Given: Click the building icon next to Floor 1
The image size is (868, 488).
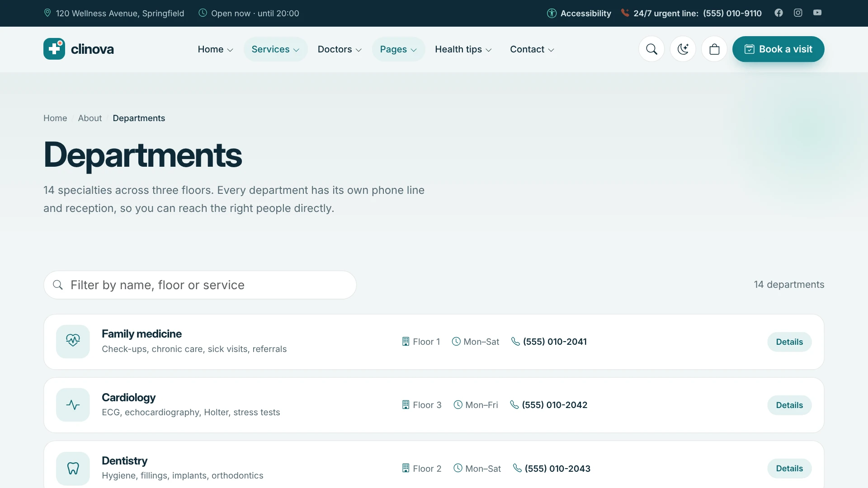Looking at the screenshot, I should (406, 342).
